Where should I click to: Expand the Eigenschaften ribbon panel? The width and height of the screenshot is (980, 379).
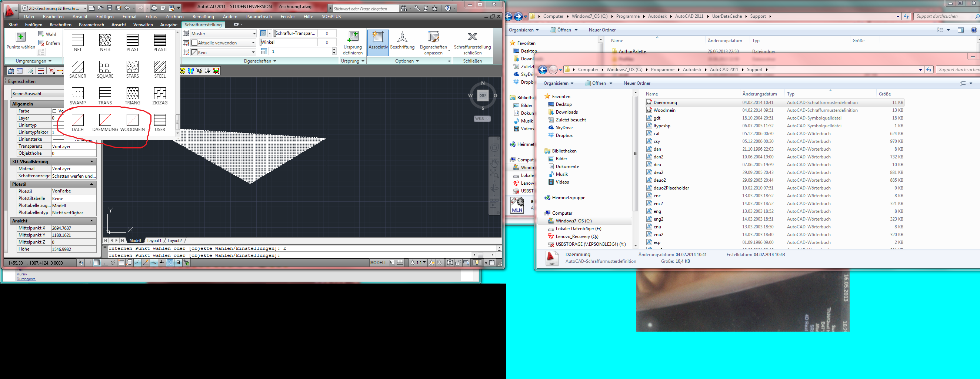point(260,61)
